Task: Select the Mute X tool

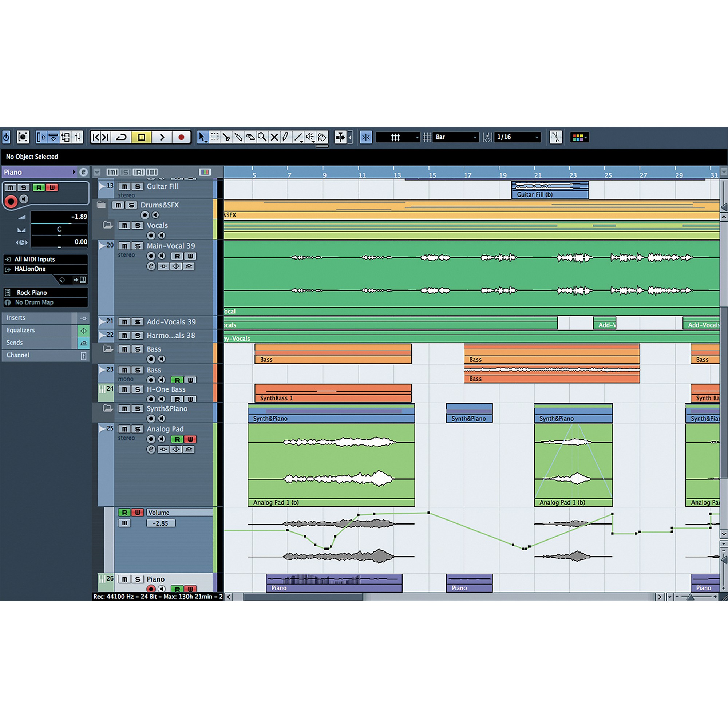Action: [x=274, y=137]
